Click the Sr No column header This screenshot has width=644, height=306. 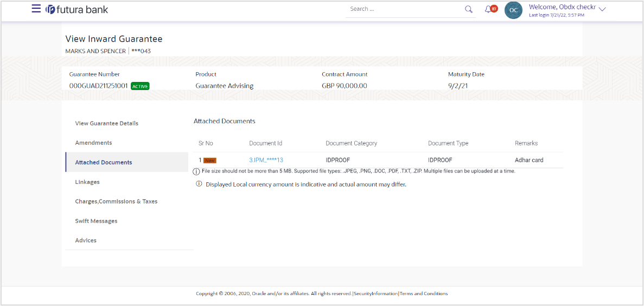[x=206, y=143]
